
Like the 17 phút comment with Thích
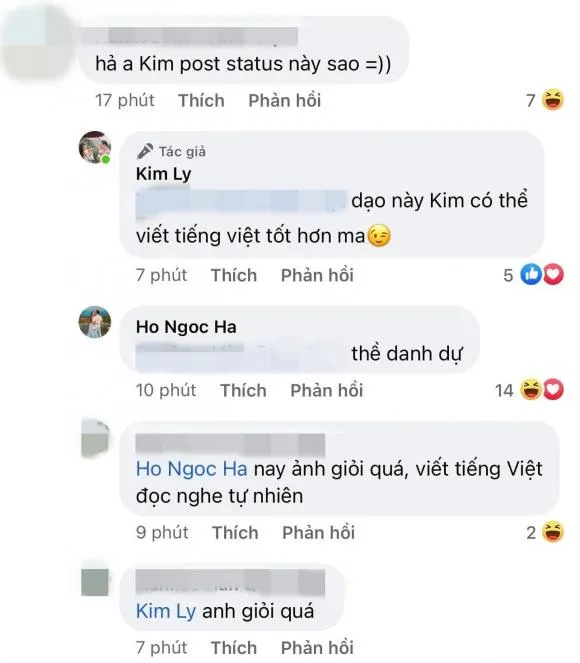(x=201, y=101)
